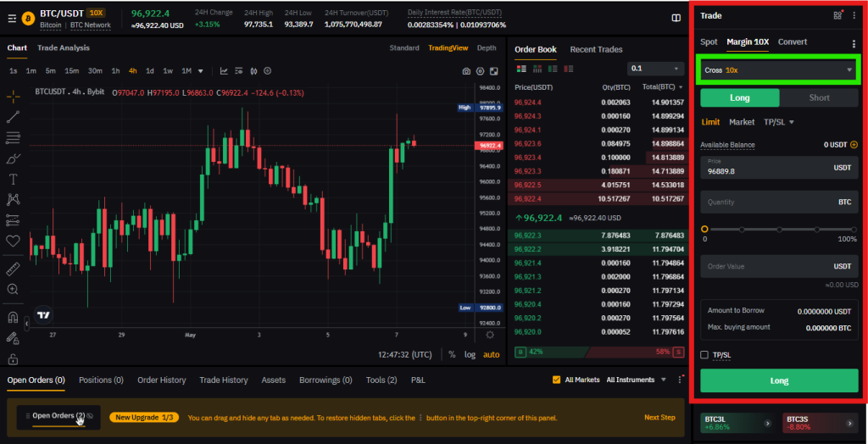Open the hamburger menu beside BTC/USDT
This screenshot has width=868, height=444.
pyautogui.click(x=12, y=19)
